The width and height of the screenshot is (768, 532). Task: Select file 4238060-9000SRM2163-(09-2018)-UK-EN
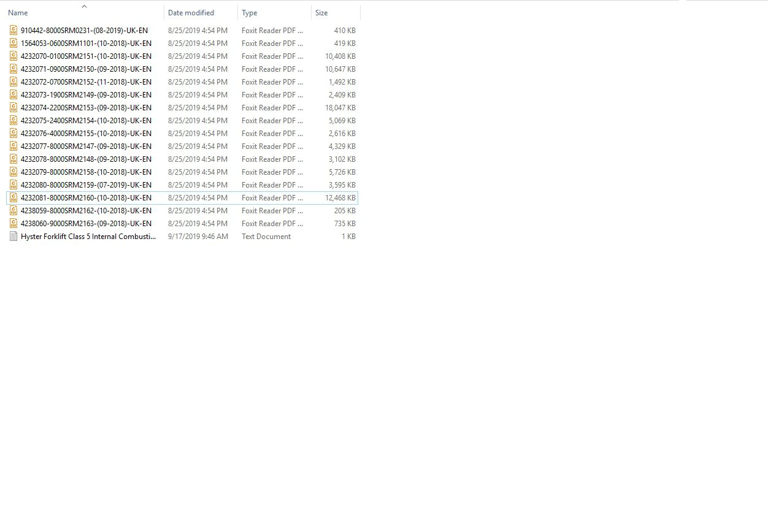86,223
